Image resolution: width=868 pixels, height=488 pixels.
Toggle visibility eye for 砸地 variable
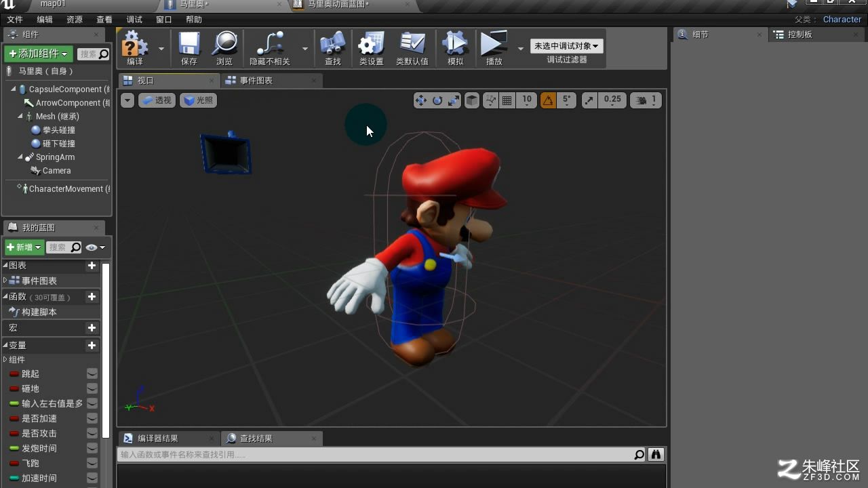(92, 388)
